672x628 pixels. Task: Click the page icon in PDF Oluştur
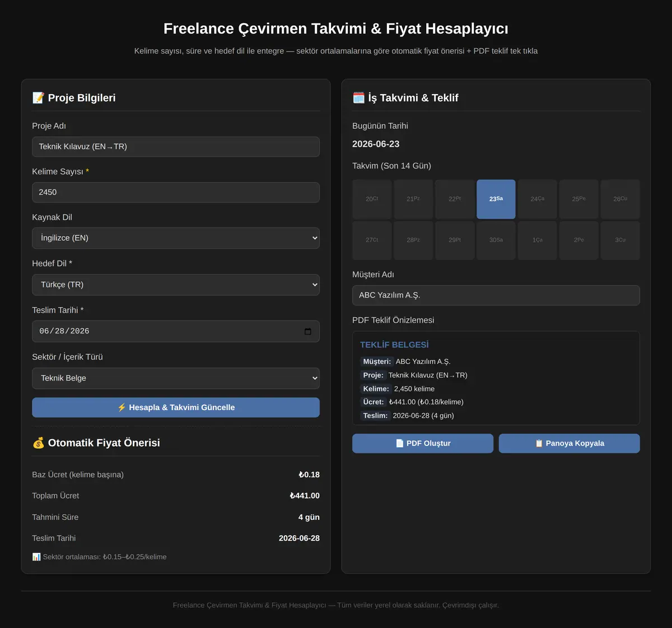pos(399,443)
